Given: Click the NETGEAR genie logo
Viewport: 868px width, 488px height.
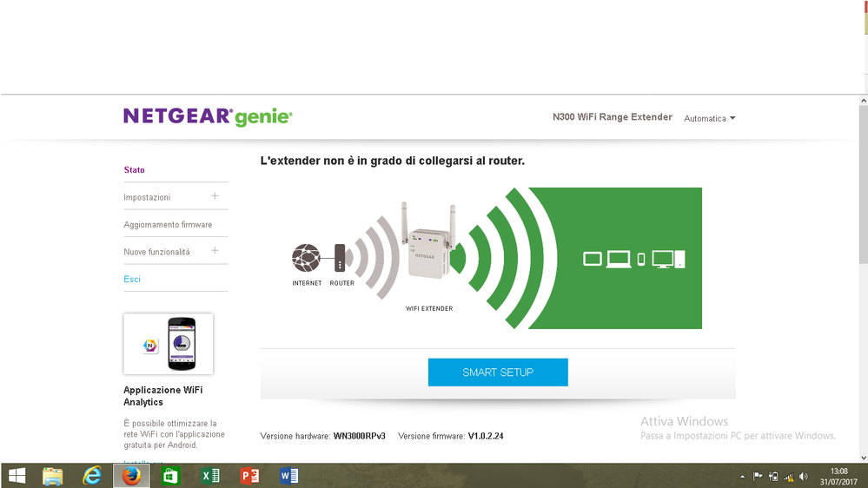Looking at the screenshot, I should point(208,116).
